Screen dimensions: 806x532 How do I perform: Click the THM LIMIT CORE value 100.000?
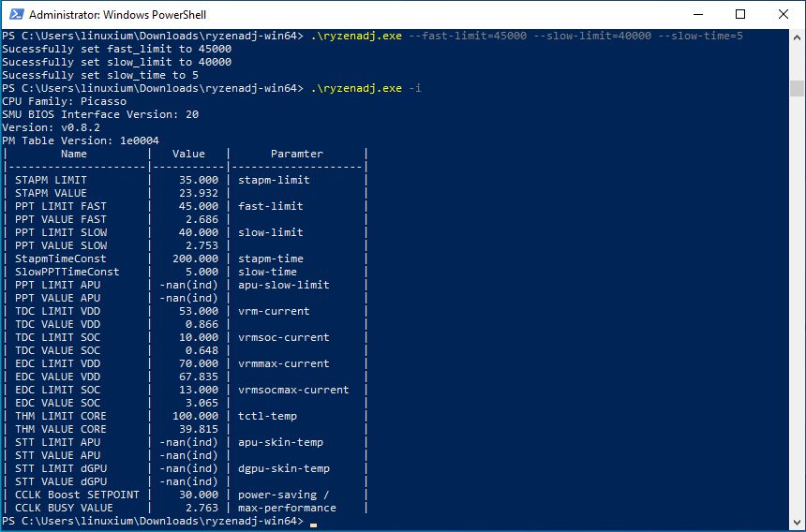tap(195, 416)
